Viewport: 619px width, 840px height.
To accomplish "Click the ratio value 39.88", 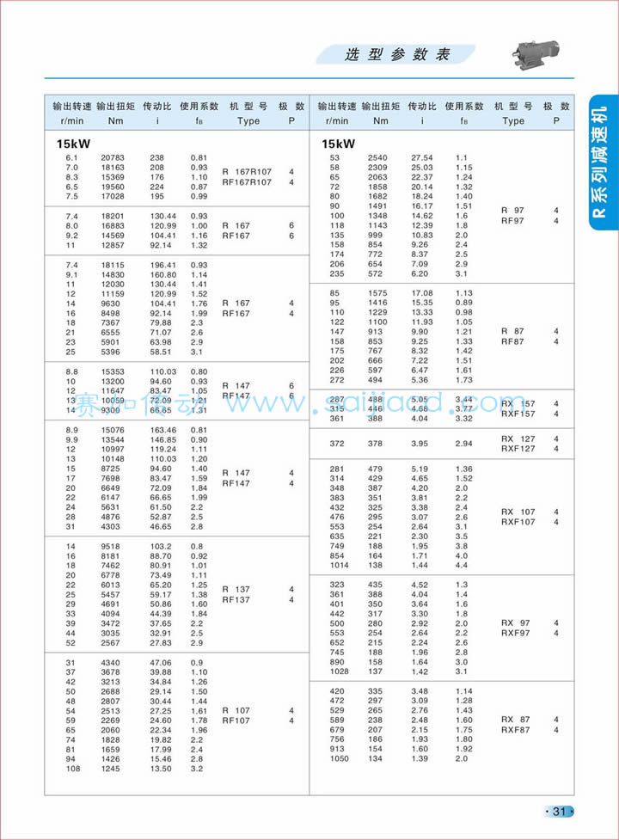I will [161, 671].
